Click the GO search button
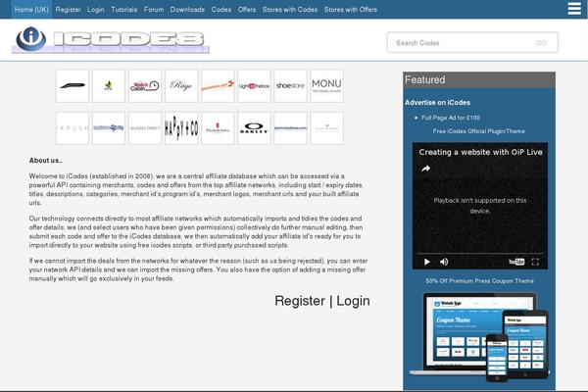Screen dimensions: 588x392 tap(541, 43)
